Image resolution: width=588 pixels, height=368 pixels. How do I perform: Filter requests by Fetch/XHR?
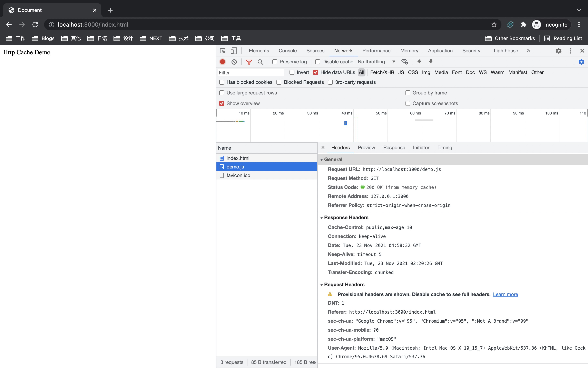(x=382, y=72)
